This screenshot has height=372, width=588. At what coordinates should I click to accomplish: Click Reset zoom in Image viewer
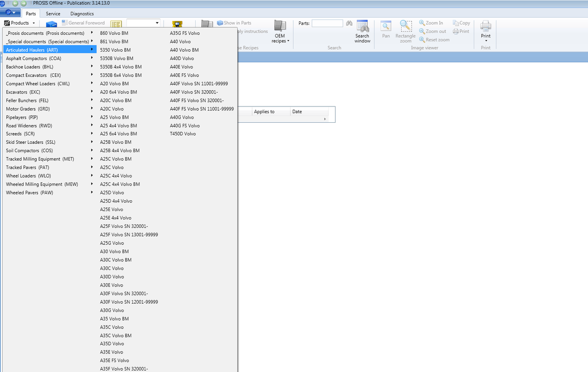click(x=434, y=40)
